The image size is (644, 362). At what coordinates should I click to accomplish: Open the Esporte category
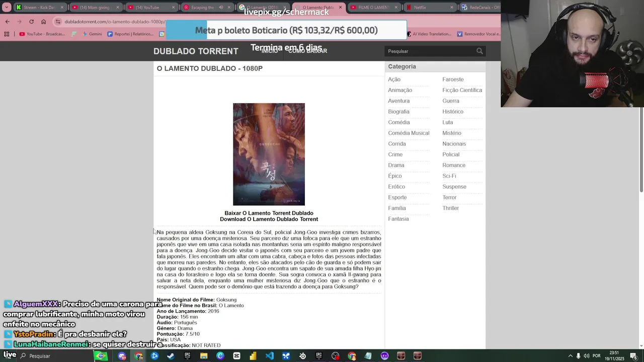[x=397, y=197]
